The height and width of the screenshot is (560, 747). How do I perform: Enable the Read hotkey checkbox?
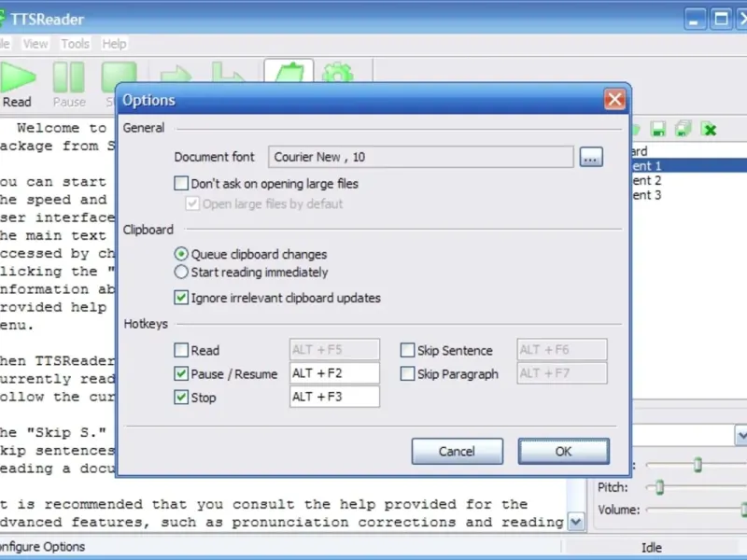181,350
